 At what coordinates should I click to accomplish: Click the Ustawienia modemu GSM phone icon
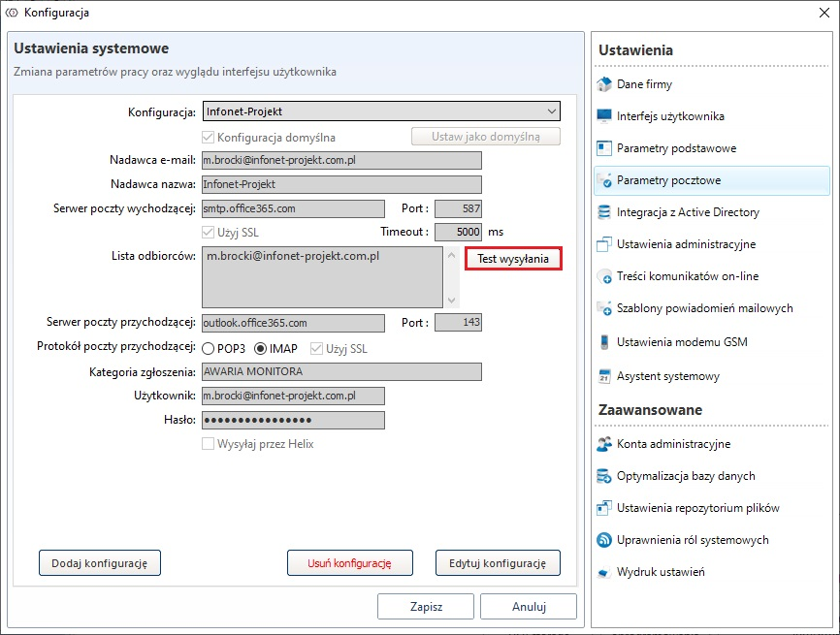604,341
